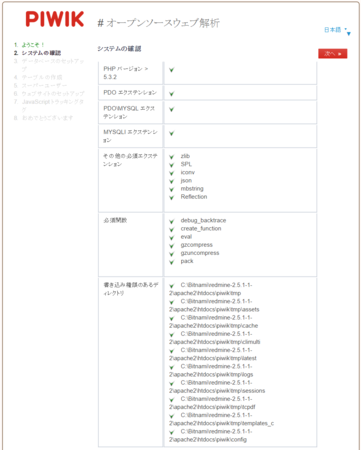
Task: Click the pack text
Action: pyautogui.click(x=187, y=261)
